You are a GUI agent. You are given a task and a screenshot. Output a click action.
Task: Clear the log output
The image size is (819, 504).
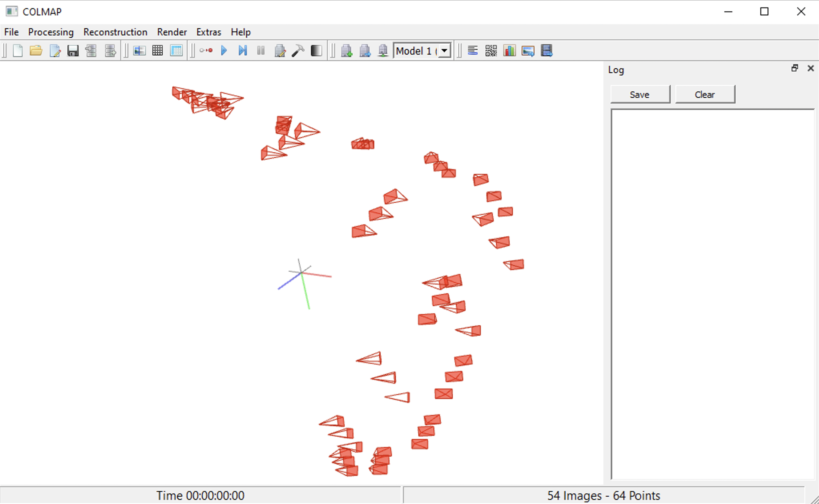(705, 94)
